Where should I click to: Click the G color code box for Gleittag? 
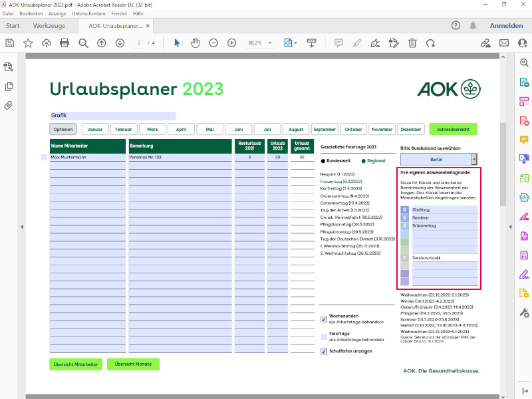coord(404,209)
